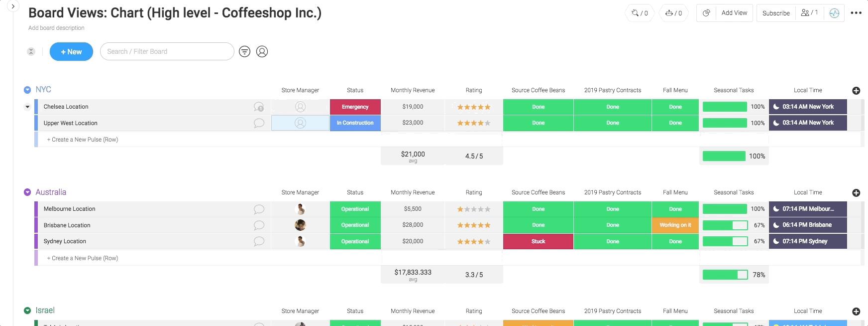Click the New button

tap(71, 51)
